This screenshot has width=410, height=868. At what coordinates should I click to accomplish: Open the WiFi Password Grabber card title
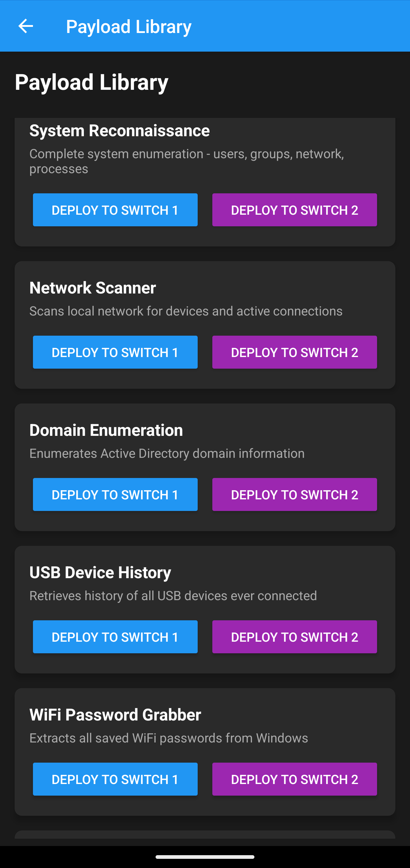click(115, 715)
